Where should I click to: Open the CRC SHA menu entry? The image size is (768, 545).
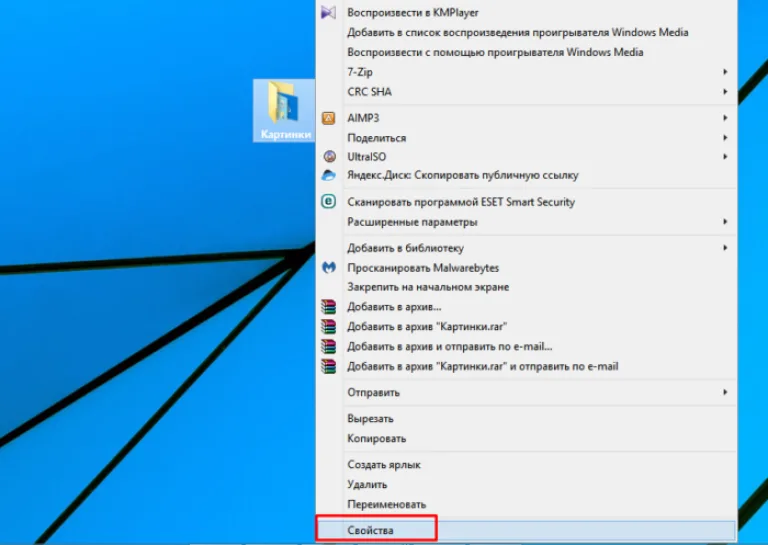click(526, 92)
